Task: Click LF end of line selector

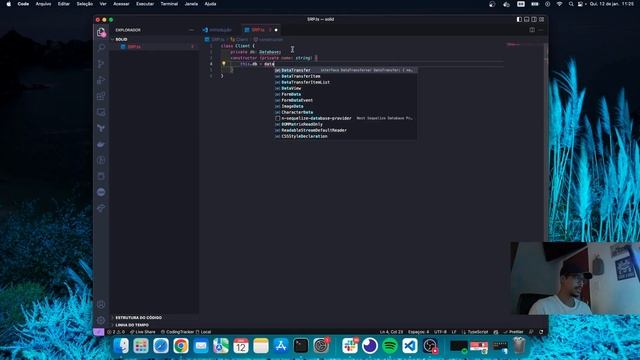Action: pos(453,332)
